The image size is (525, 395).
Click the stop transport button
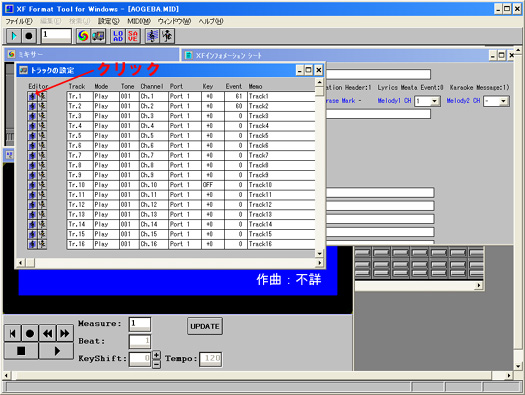tap(21, 351)
